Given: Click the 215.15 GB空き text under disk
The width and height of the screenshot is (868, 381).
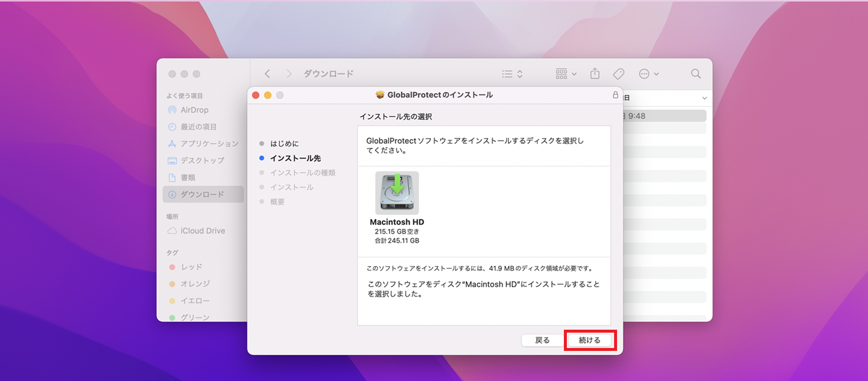Looking at the screenshot, I should [397, 232].
